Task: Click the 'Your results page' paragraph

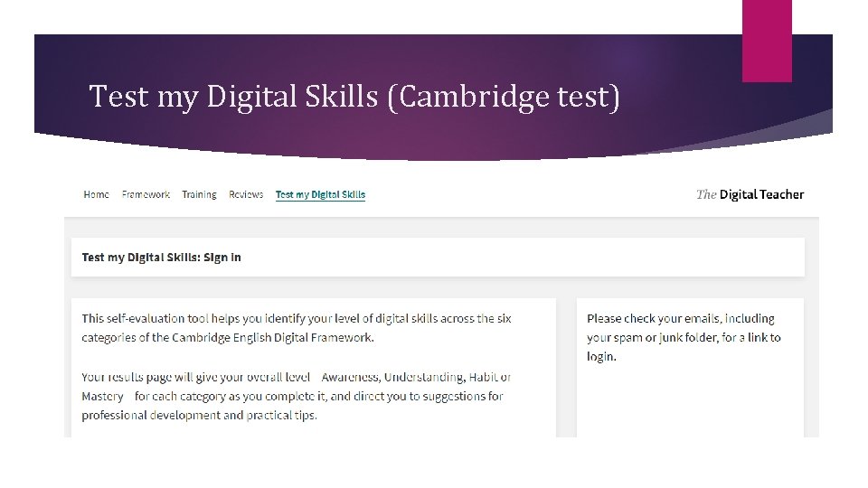Action: point(296,396)
